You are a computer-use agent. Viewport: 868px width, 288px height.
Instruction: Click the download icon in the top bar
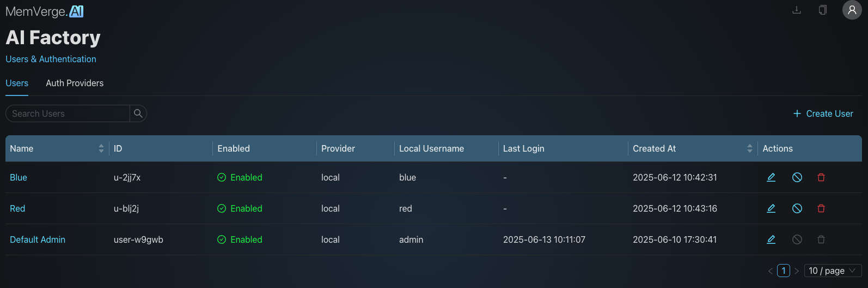[796, 10]
